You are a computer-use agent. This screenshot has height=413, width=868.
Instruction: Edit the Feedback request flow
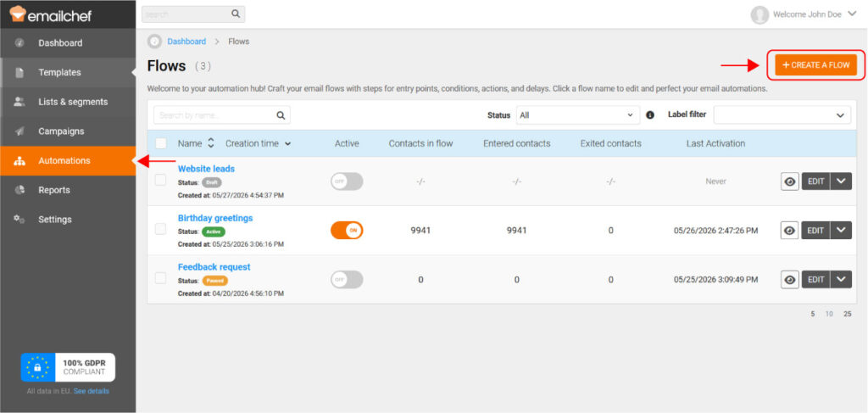point(815,280)
